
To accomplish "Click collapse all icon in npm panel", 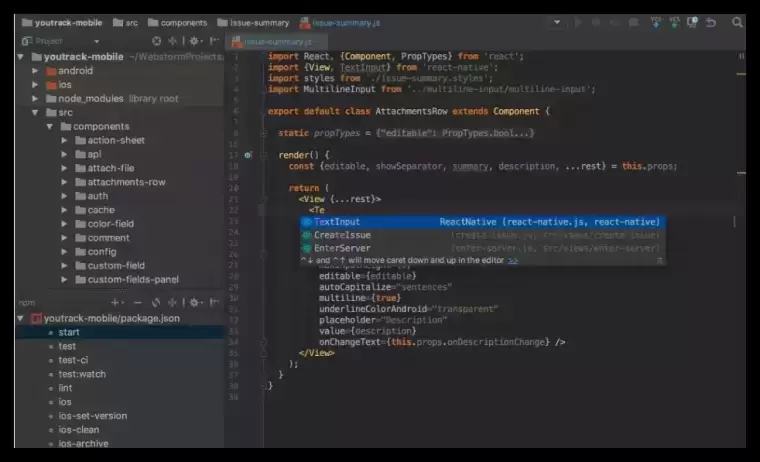I will (172, 303).
